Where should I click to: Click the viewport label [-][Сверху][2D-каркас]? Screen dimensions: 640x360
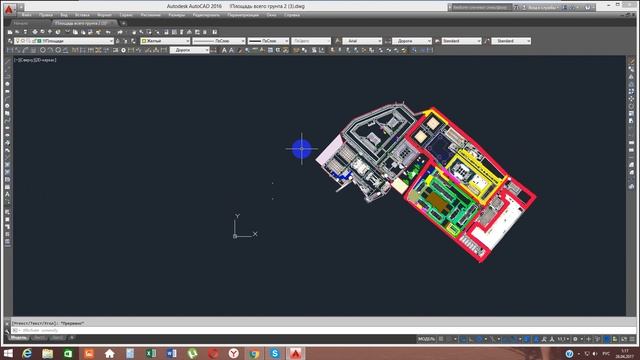(x=35, y=60)
